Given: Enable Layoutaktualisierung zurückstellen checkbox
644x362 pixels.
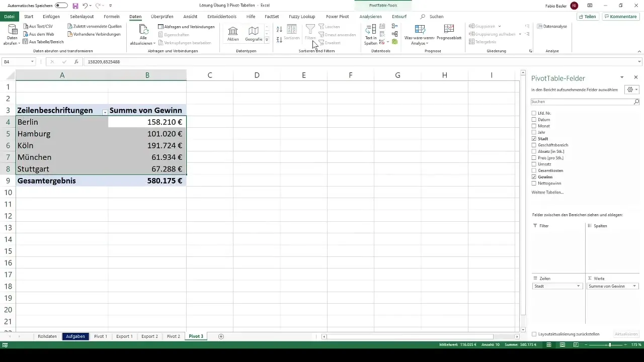Looking at the screenshot, I should click(x=534, y=334).
